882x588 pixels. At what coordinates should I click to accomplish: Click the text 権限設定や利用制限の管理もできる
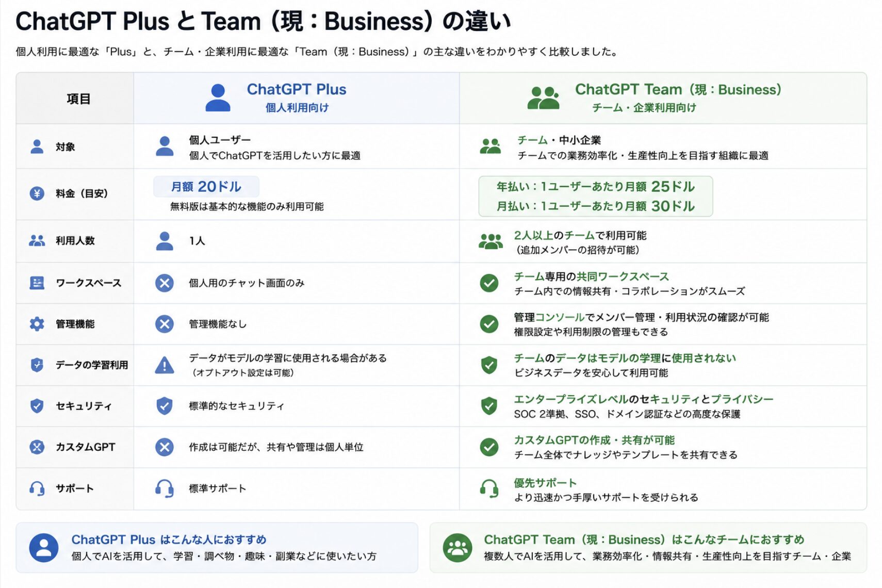click(591, 332)
